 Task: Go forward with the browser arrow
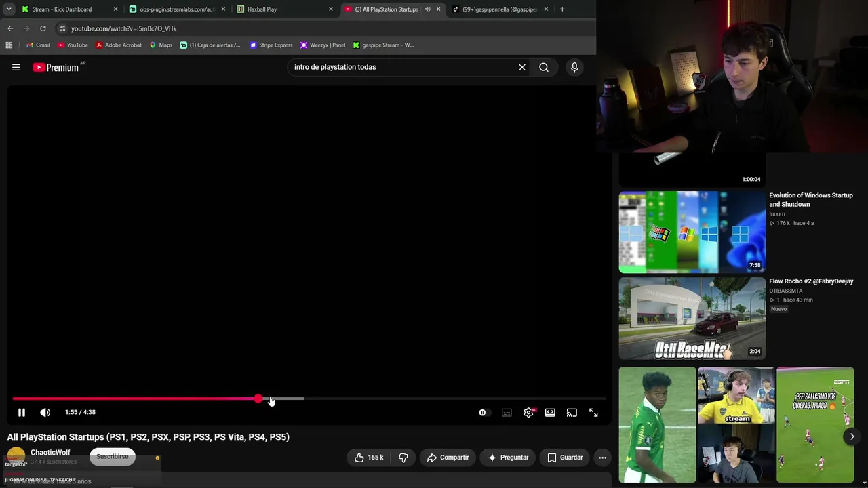coord(26,28)
